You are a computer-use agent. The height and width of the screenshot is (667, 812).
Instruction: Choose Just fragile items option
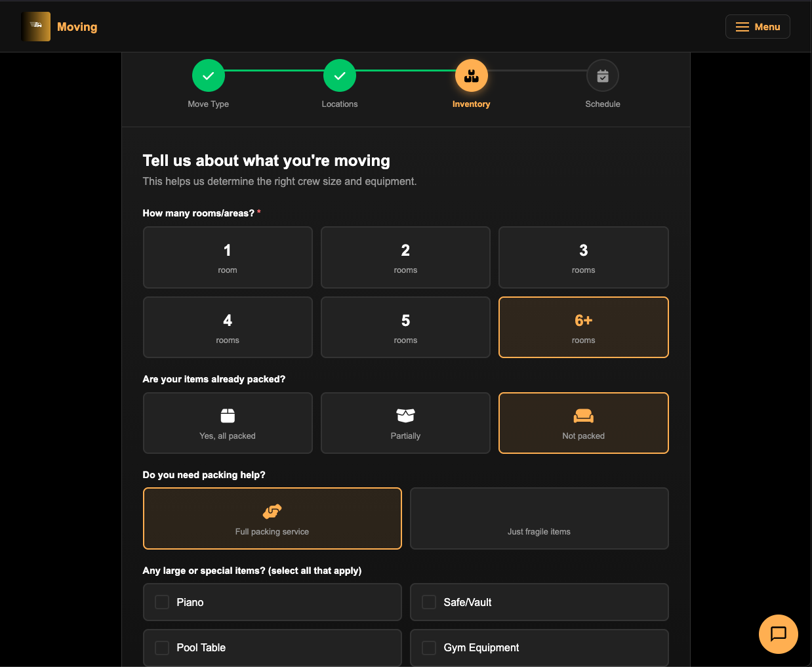[x=539, y=518]
